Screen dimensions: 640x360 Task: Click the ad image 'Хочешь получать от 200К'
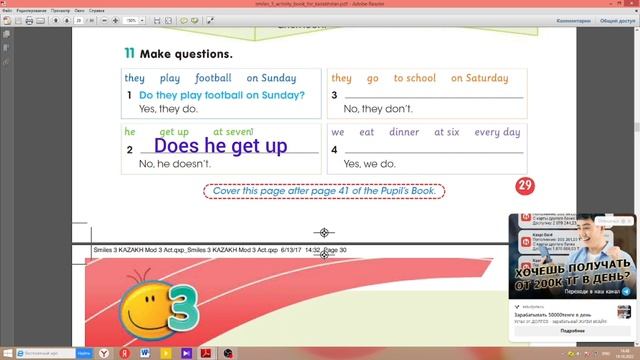coord(572,256)
